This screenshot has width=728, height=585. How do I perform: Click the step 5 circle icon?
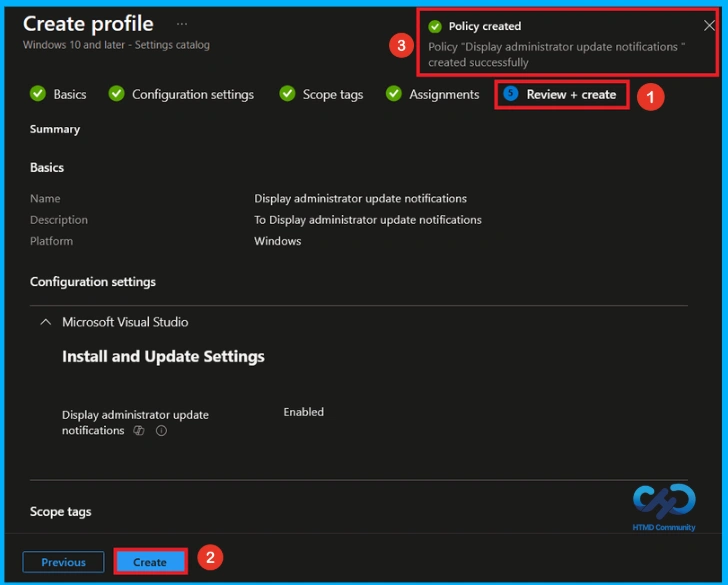coord(511,94)
